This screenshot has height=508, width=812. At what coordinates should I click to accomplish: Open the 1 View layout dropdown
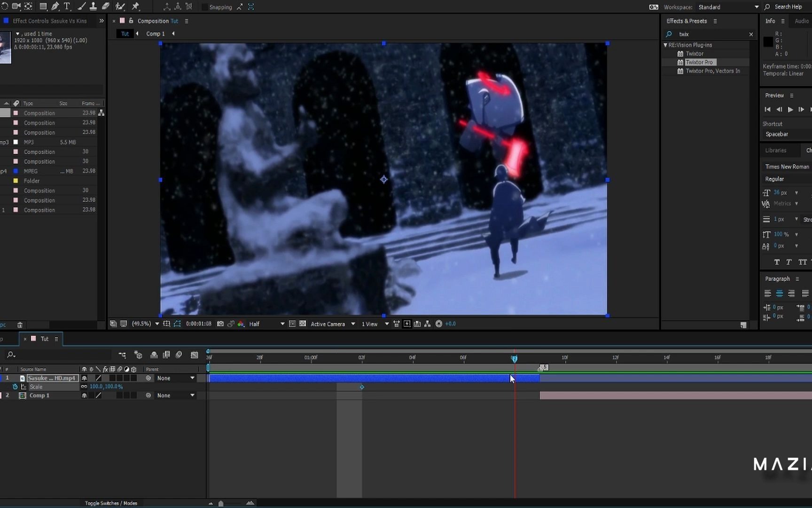click(x=375, y=324)
